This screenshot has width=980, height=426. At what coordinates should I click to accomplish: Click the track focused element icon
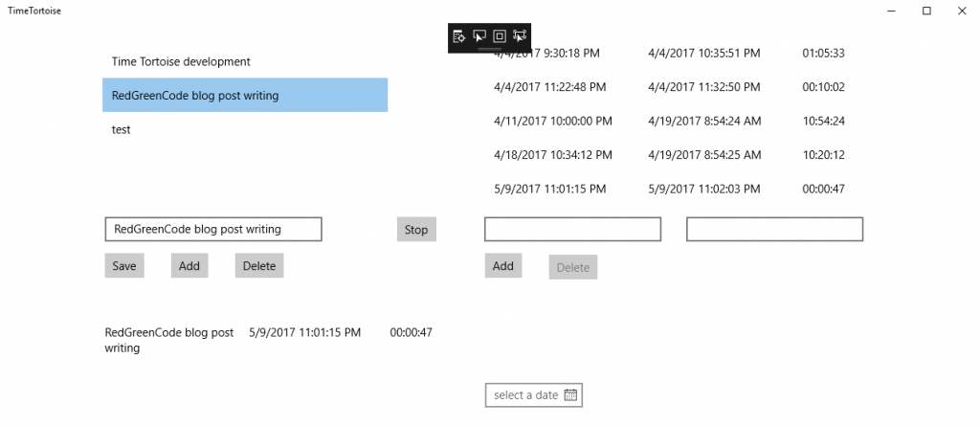520,36
